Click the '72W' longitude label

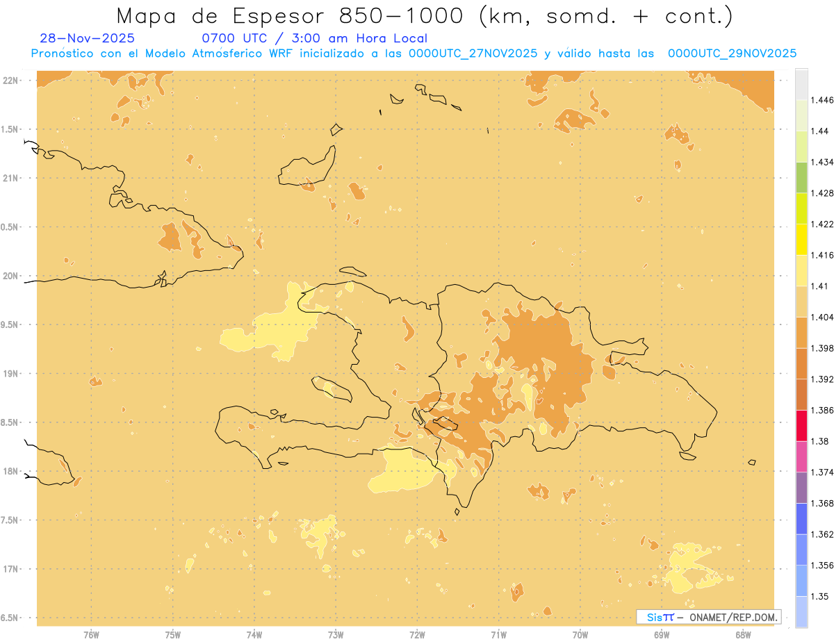coord(418,635)
